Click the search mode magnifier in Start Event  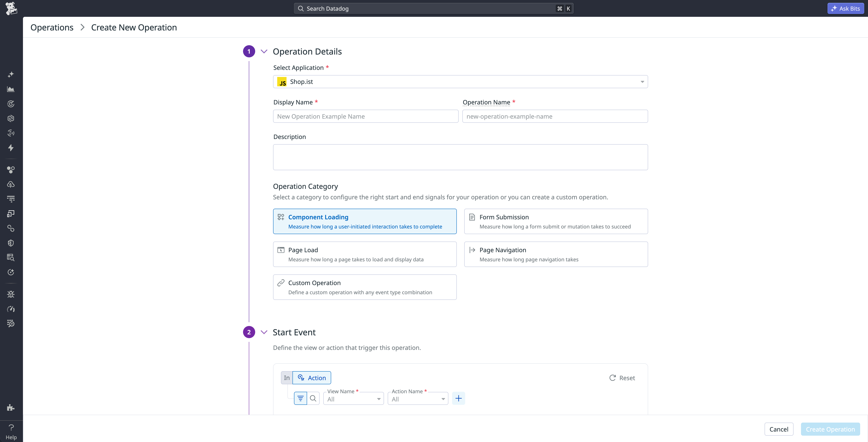(x=313, y=398)
